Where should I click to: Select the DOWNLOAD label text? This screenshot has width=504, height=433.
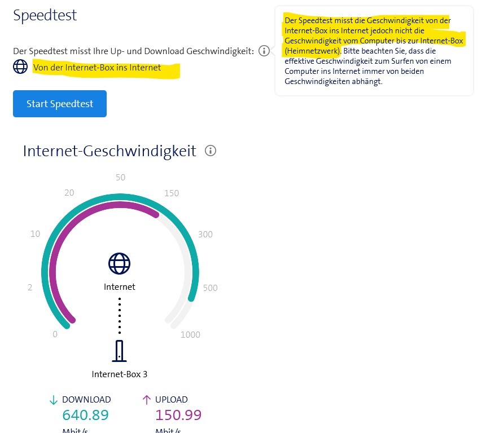(86, 399)
